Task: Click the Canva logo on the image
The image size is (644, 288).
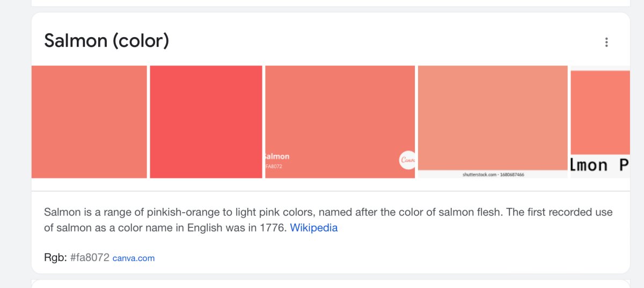Action: [407, 160]
